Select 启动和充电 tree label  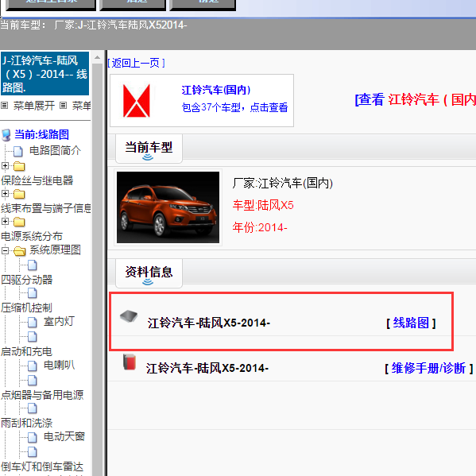point(26,351)
